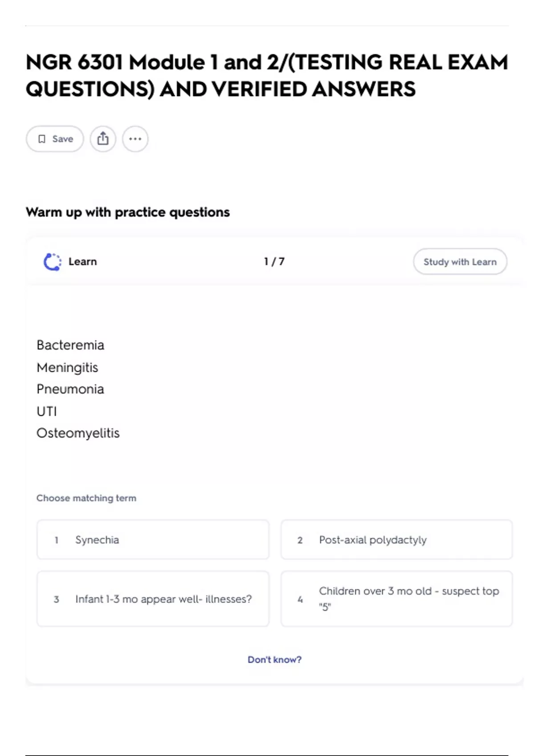Click the NGR 6301 Module title heading
Image resolution: width=534 pixels, height=756 pixels.
[x=267, y=76]
